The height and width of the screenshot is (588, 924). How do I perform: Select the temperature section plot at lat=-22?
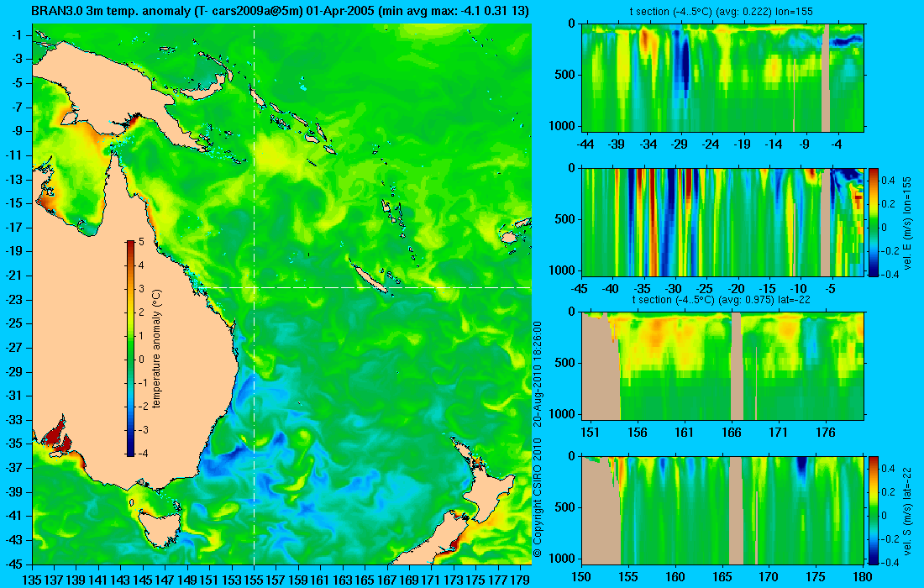click(x=723, y=366)
